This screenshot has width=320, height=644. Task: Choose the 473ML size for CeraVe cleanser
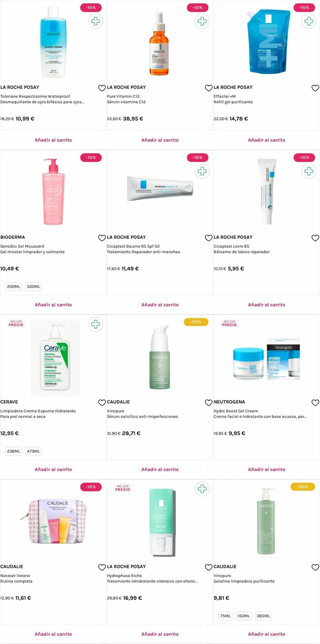[33, 451]
